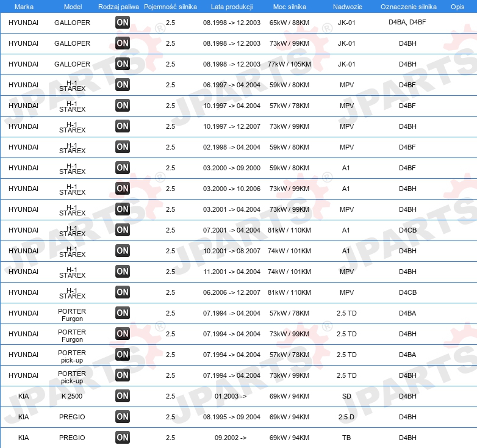Click the Nadwozie column header
Image resolution: width=477 pixels, height=448 pixels.
point(348,7)
